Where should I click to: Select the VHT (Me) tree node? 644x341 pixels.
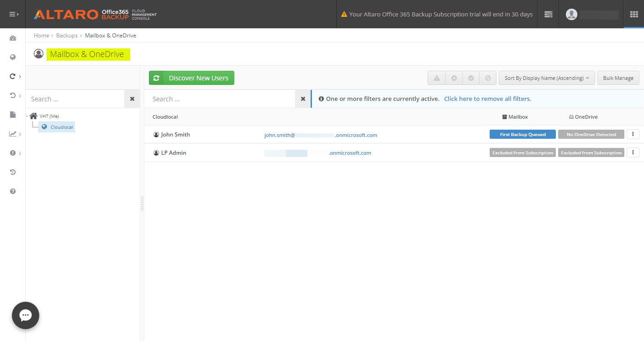[49, 116]
